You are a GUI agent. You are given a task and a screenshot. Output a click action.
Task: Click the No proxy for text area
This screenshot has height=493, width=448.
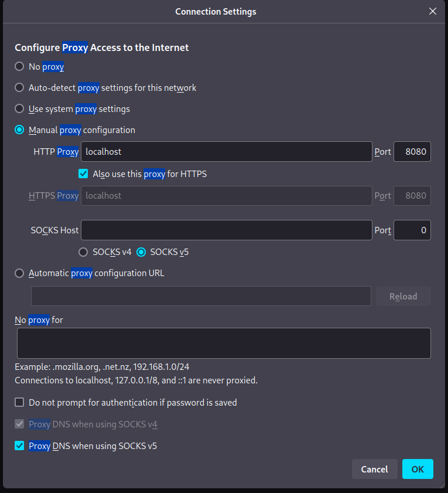click(x=224, y=343)
